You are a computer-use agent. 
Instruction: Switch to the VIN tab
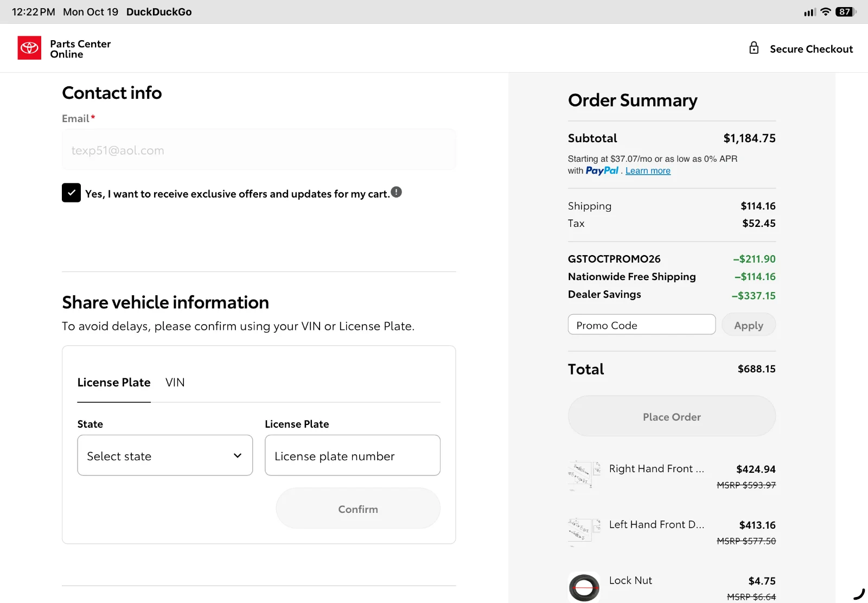click(175, 383)
